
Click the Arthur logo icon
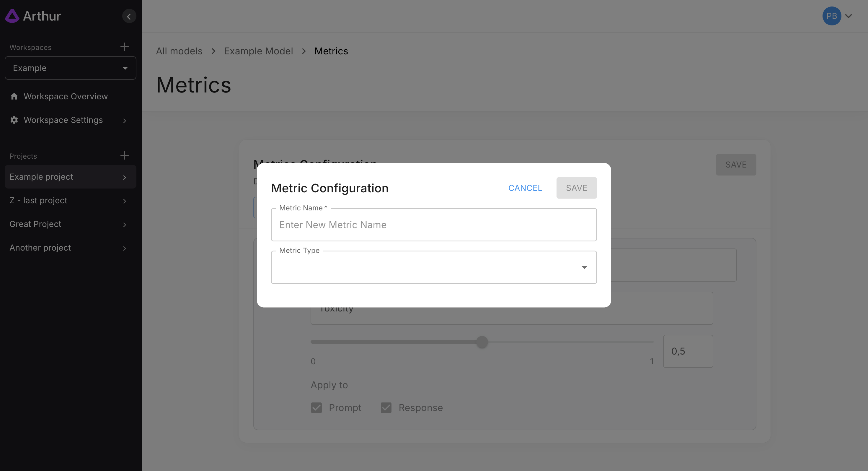click(12, 16)
